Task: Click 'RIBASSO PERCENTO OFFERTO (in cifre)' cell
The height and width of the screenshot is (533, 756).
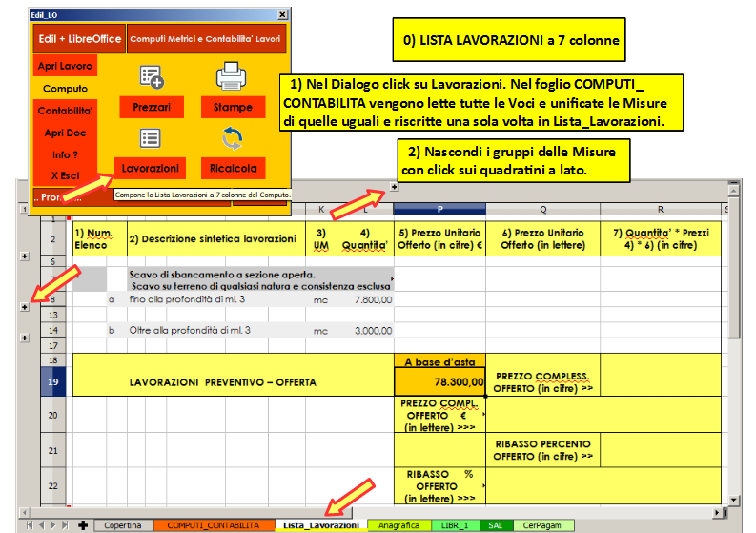Action: 542,450
